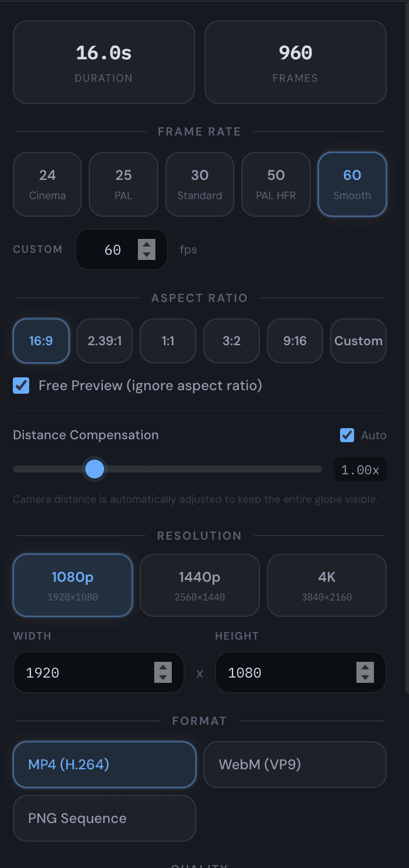
Task: Switch format to WebM (VP9)
Action: pos(294,765)
